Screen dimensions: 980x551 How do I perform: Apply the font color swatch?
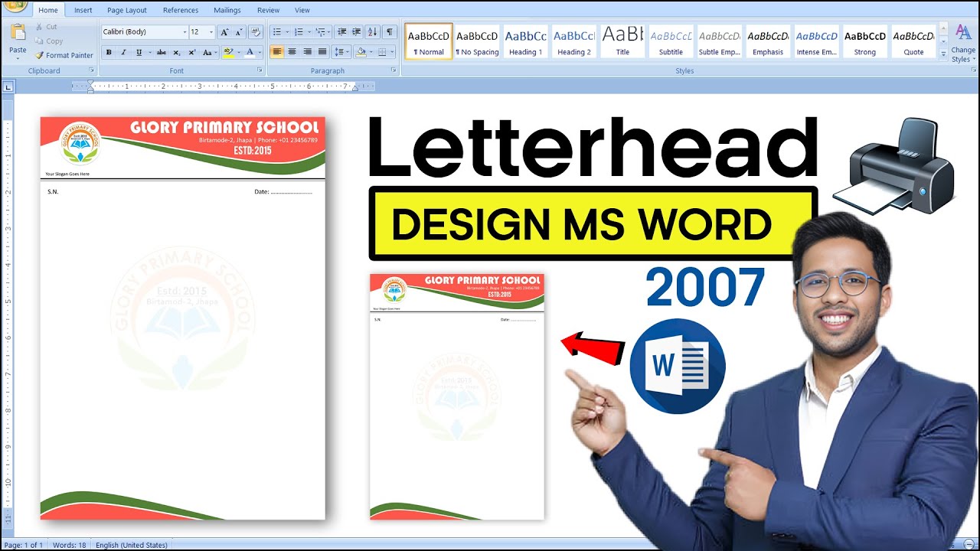250,52
